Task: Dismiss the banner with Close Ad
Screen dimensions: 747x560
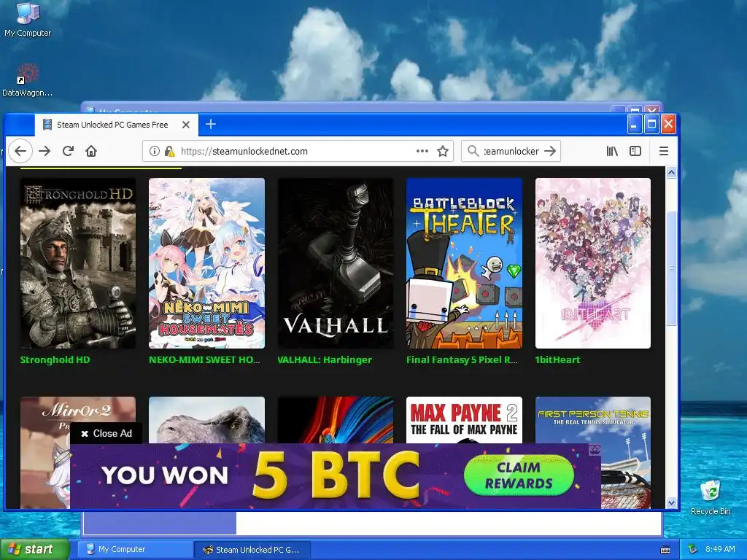Action: coord(107,433)
